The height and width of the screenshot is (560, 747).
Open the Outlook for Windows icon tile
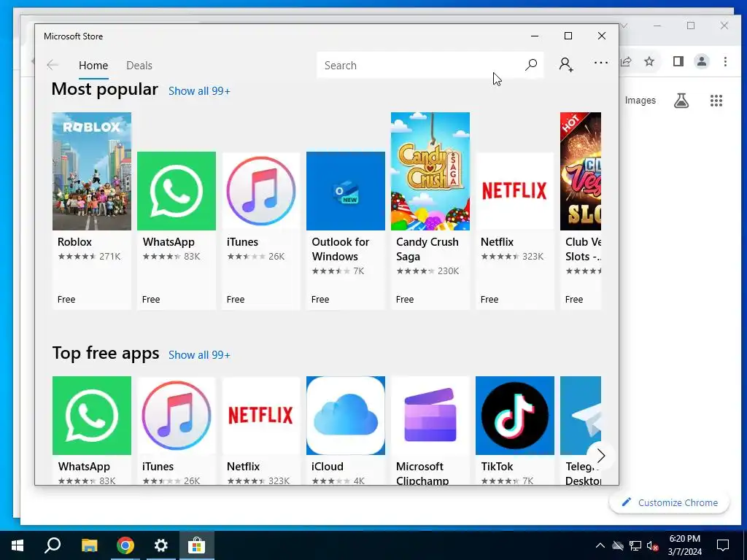(x=345, y=191)
